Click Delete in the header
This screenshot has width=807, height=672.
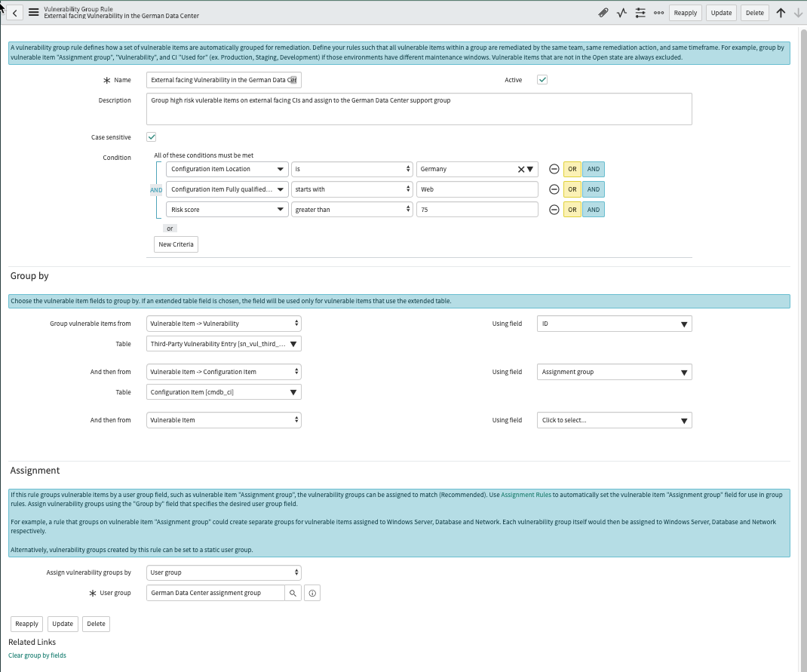(x=755, y=13)
